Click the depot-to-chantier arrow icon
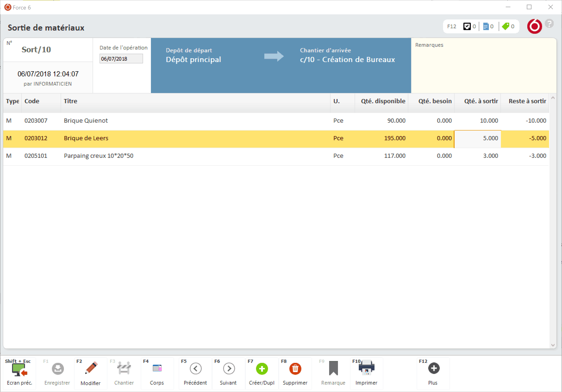562x392 pixels. tap(274, 56)
